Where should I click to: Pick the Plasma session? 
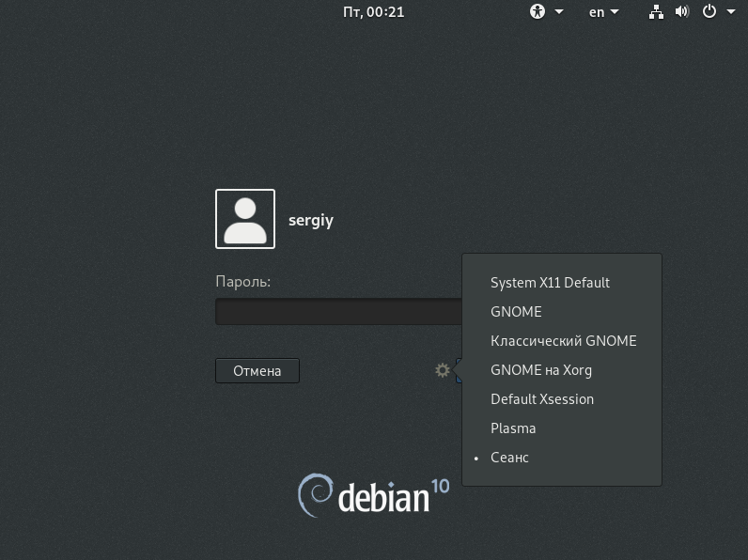point(562,428)
